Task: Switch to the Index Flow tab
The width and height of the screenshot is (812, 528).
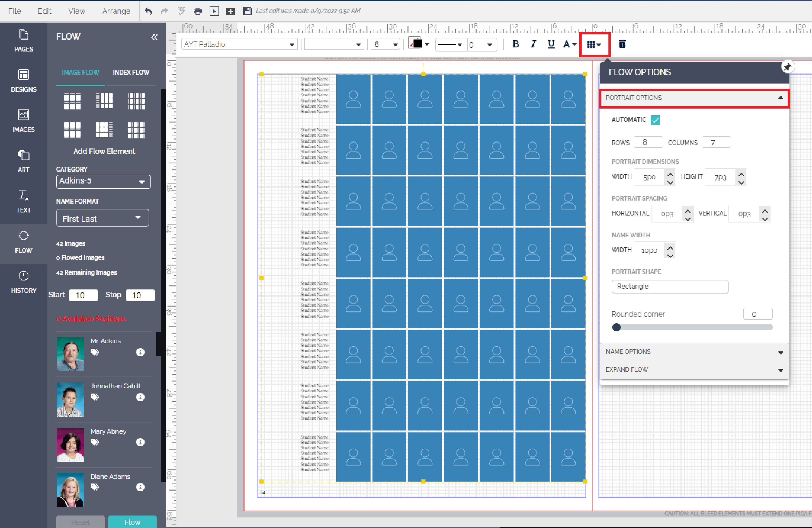Action: pyautogui.click(x=131, y=73)
